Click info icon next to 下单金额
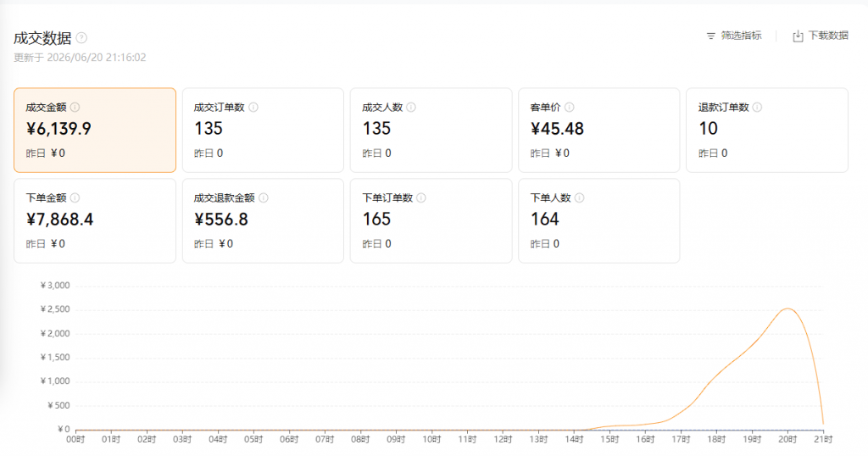The width and height of the screenshot is (868, 456). tap(75, 198)
